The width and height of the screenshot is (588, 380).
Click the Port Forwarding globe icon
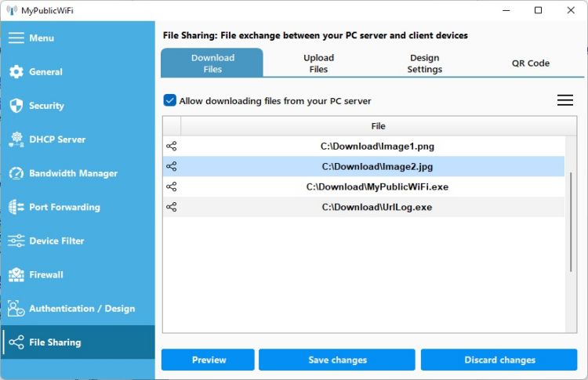(16, 207)
